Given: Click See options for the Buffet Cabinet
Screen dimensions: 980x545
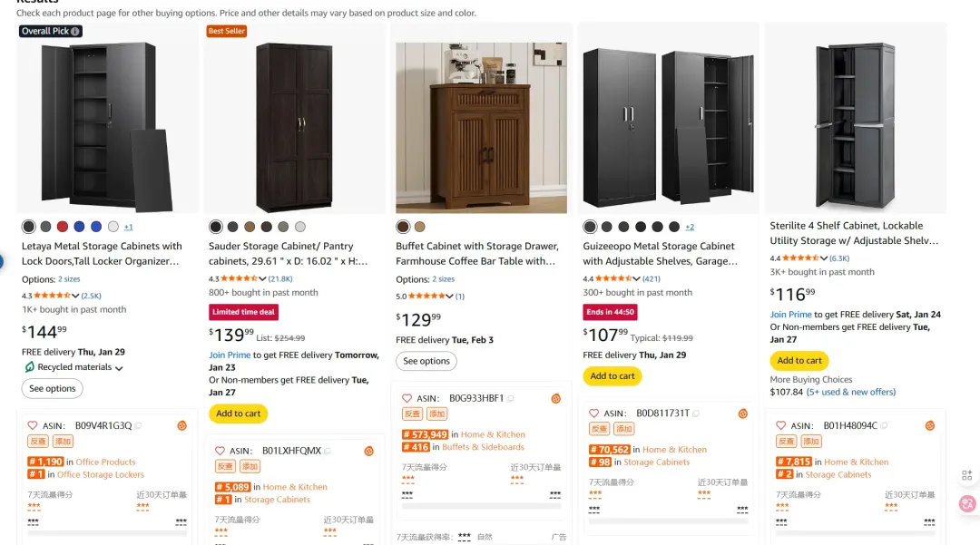Looking at the screenshot, I should coord(426,361).
